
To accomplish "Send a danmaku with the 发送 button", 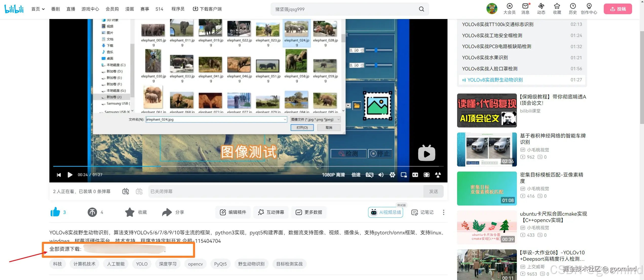I will click(433, 191).
